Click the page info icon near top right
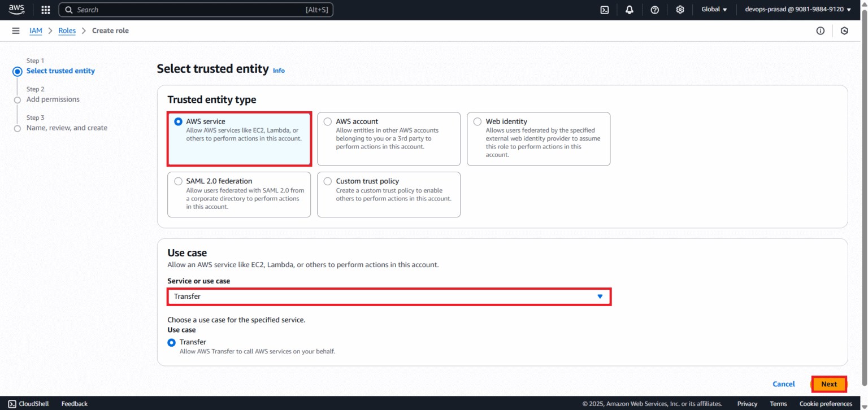The height and width of the screenshot is (410, 868). pos(820,30)
